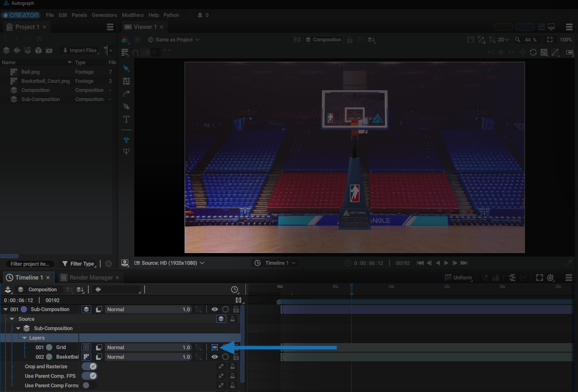Play the timeline forward
Viewport: 578px width, 392px height.
446,263
